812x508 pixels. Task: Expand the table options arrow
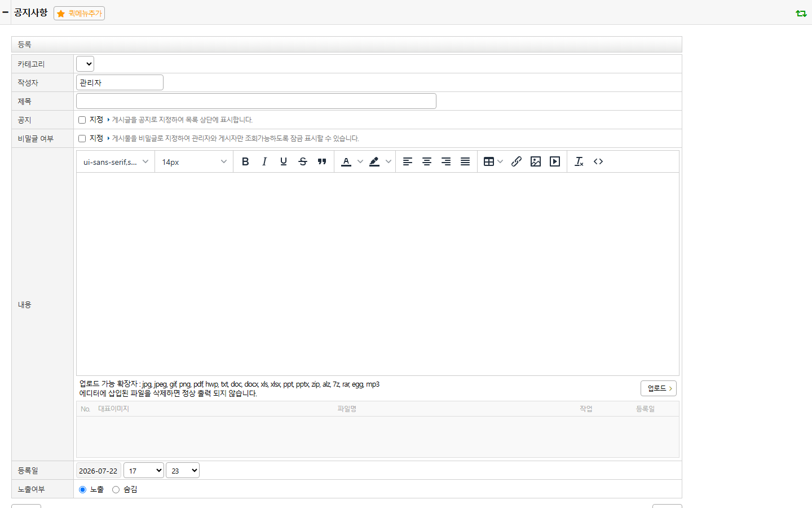click(x=500, y=161)
